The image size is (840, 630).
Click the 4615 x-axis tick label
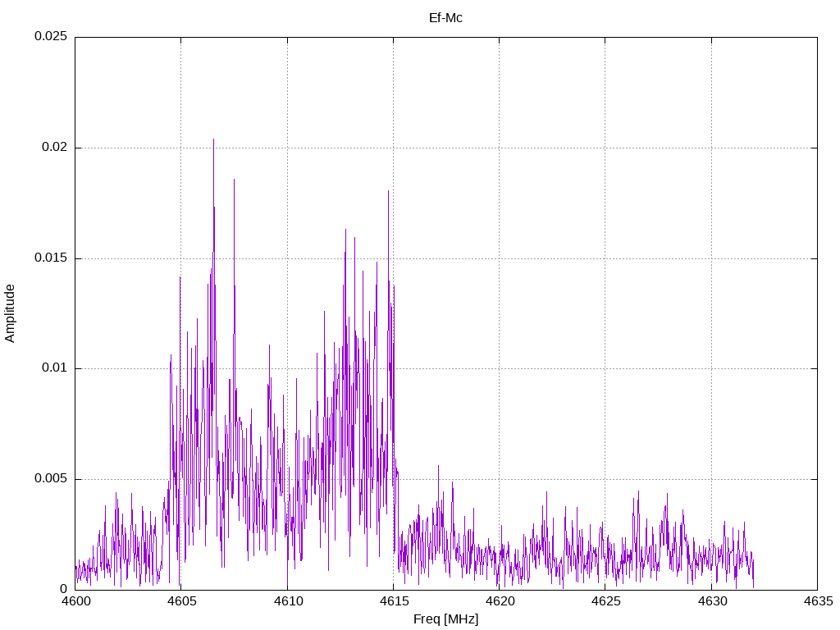point(393,601)
